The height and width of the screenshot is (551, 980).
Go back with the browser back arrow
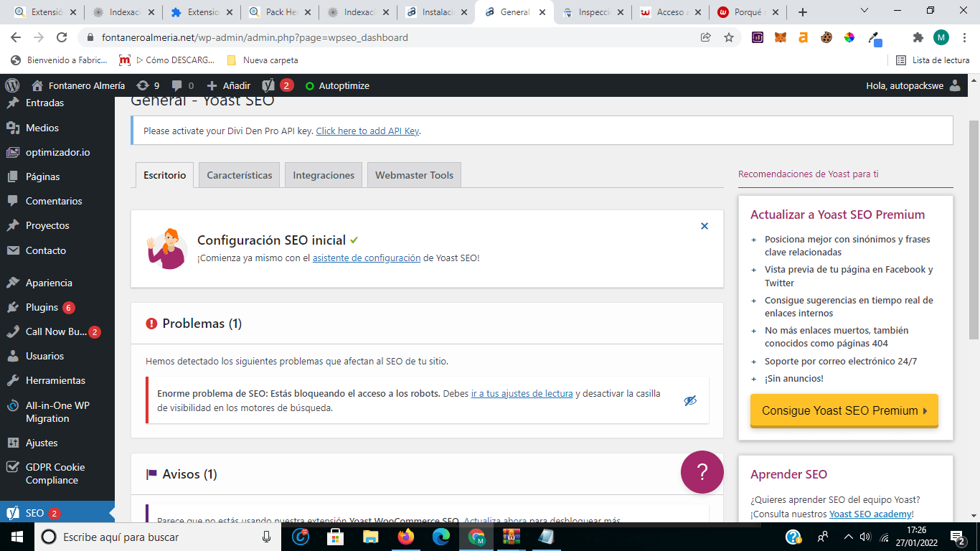[x=16, y=37]
